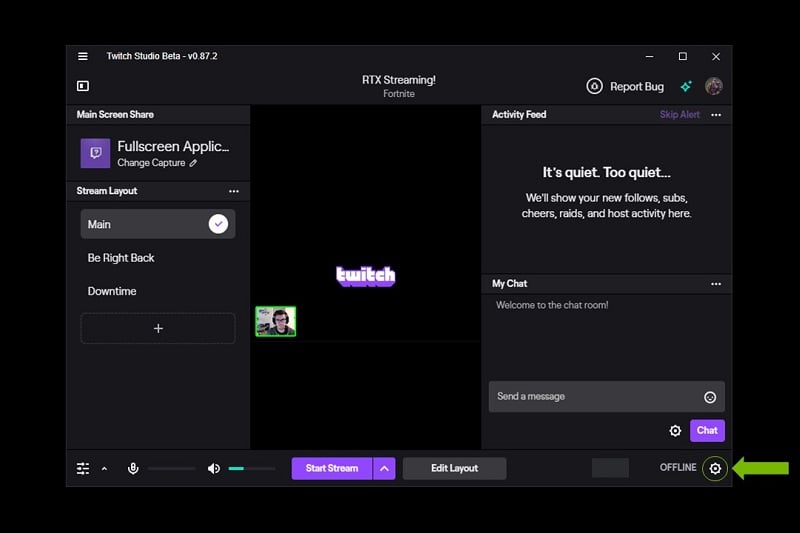Open chat settings gear icon

coord(675,431)
